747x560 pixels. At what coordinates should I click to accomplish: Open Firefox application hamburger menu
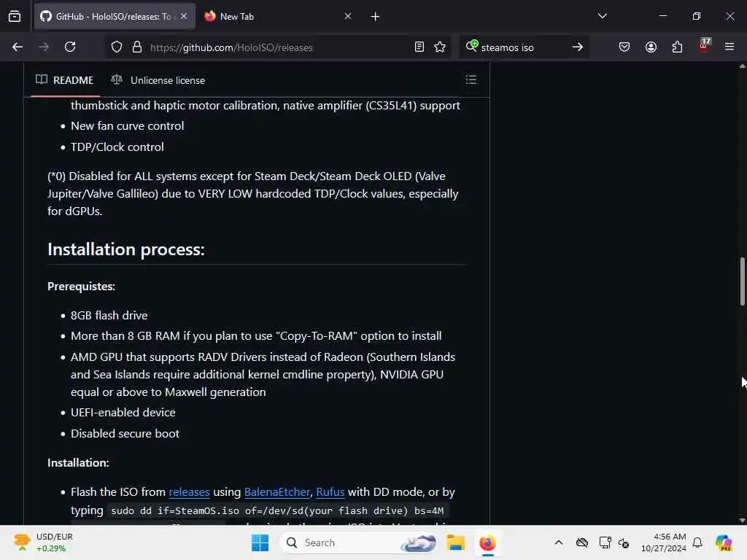point(729,47)
